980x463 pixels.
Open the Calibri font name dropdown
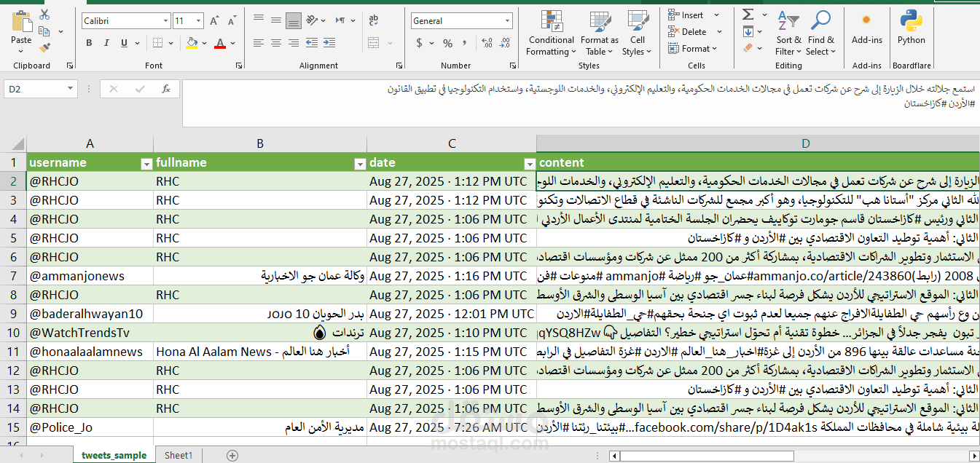165,21
